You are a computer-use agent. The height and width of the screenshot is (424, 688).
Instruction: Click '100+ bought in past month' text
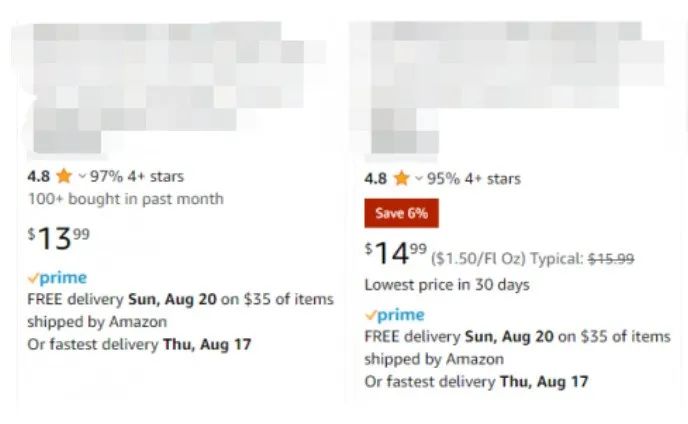point(125,199)
